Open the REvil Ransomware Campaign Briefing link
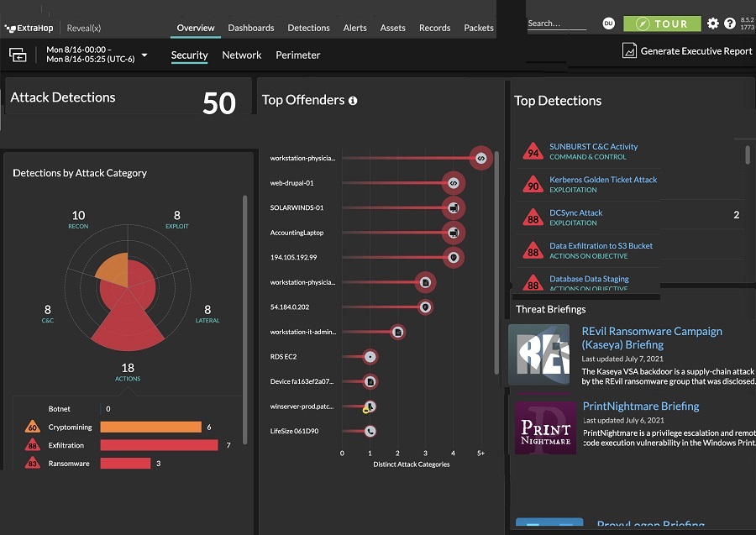This screenshot has width=756, height=535. 652,338
